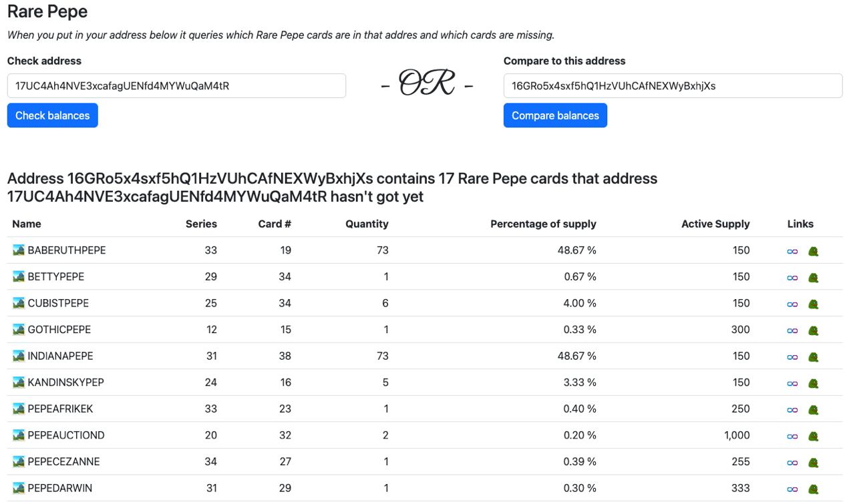The width and height of the screenshot is (855, 504).
Task: Focus the Compare to this address field
Action: [x=673, y=85]
